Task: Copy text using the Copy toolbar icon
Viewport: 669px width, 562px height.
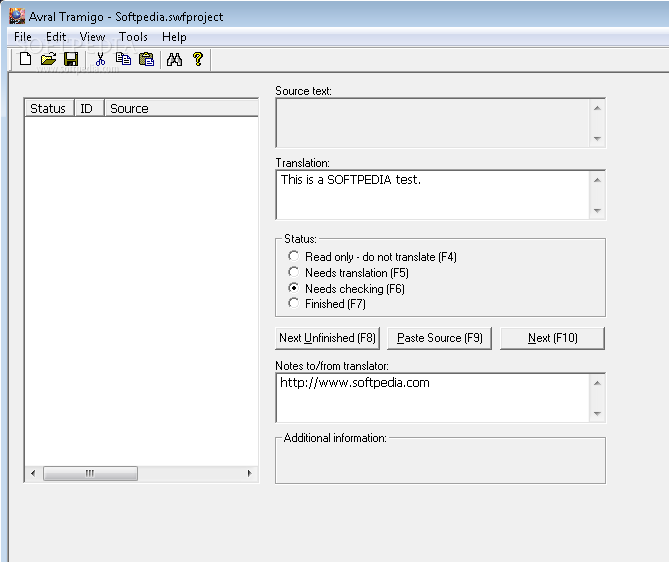Action: pyautogui.click(x=123, y=59)
